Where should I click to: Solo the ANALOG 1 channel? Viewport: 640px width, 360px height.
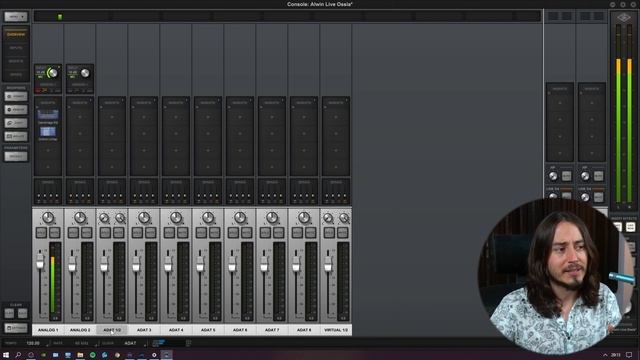[41, 232]
